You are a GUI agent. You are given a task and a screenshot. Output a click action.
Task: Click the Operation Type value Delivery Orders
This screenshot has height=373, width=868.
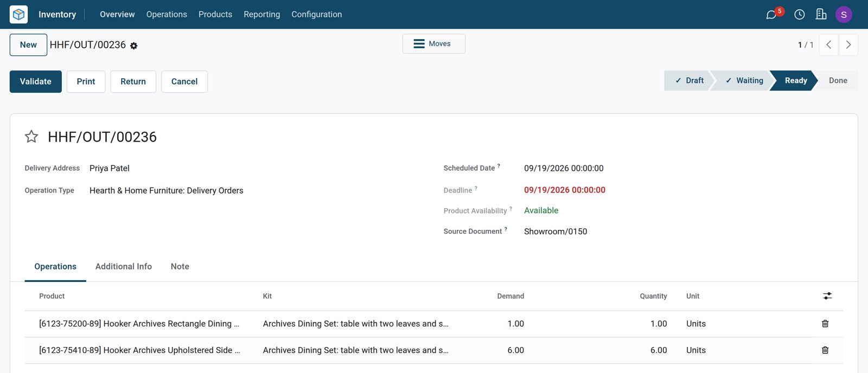[167, 190]
